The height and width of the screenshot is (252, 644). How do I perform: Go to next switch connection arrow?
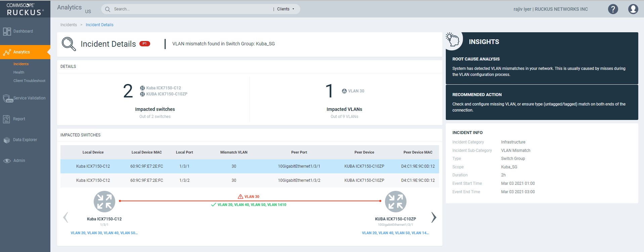coord(434,217)
